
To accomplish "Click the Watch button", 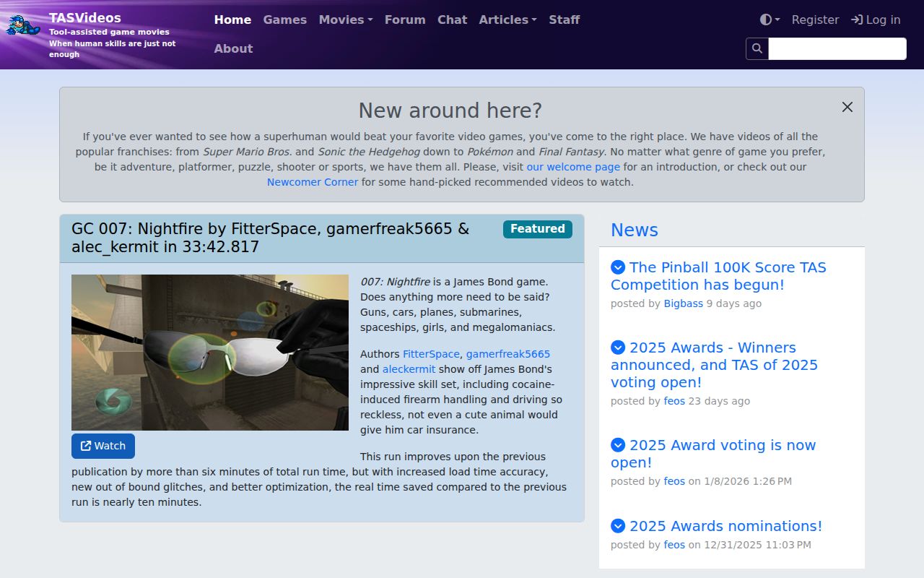I will click(x=103, y=446).
